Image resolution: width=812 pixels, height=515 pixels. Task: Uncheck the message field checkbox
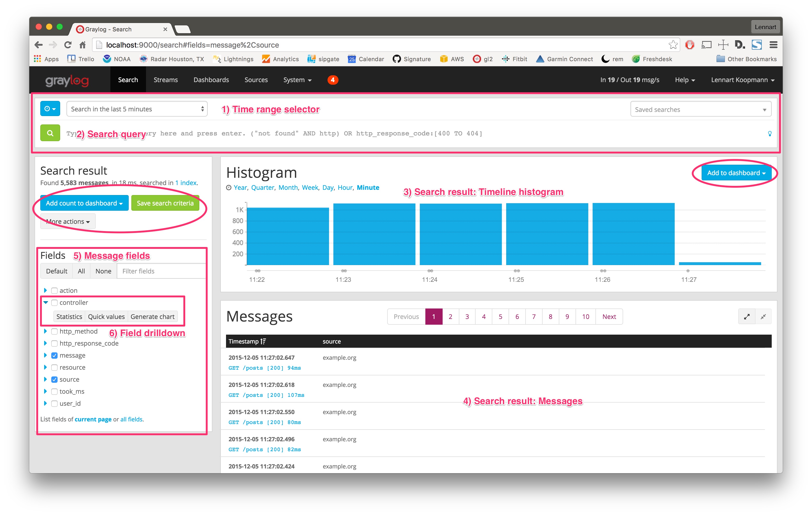pyautogui.click(x=54, y=355)
